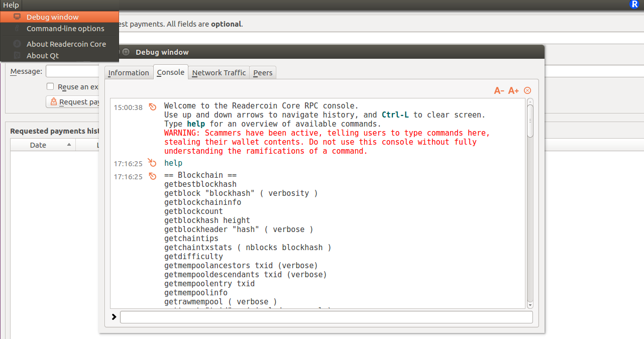The image size is (644, 339).
Task: Focus the console command input field
Action: 326,317
